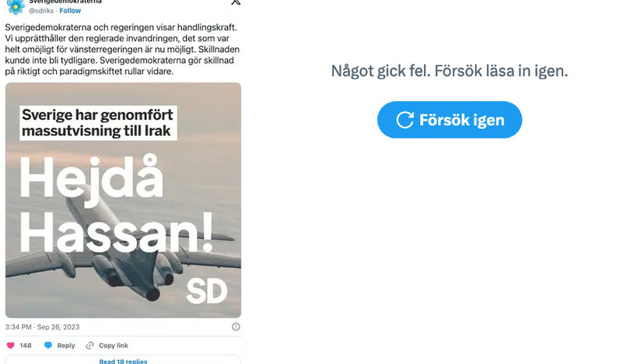Open the Sverigedemokraterna flower profile avatar
The image size is (644, 364).
[x=16, y=6]
